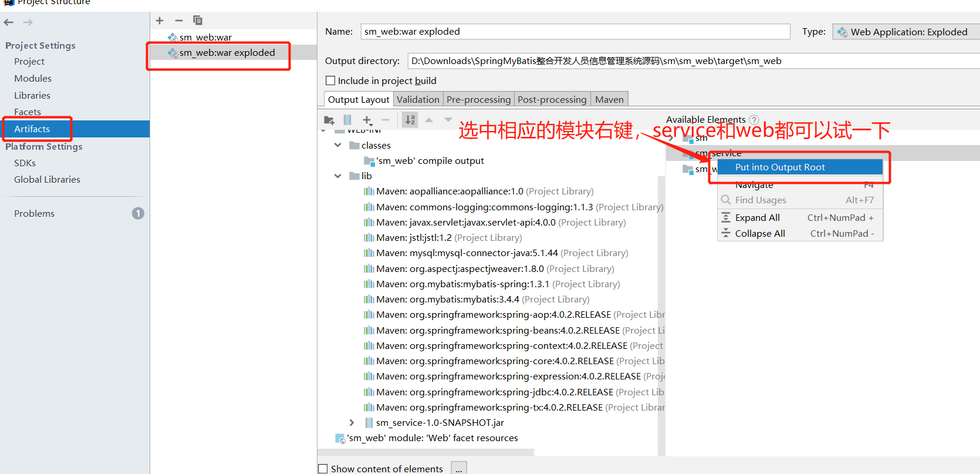Remove the selected artifact with minus icon
The image size is (980, 474).
[x=179, y=21]
